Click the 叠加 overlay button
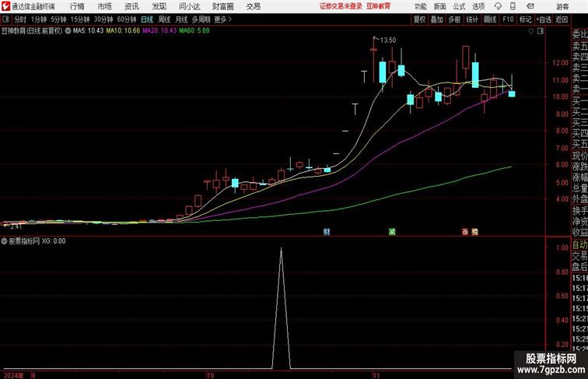This screenshot has width=588, height=379. 437,19
